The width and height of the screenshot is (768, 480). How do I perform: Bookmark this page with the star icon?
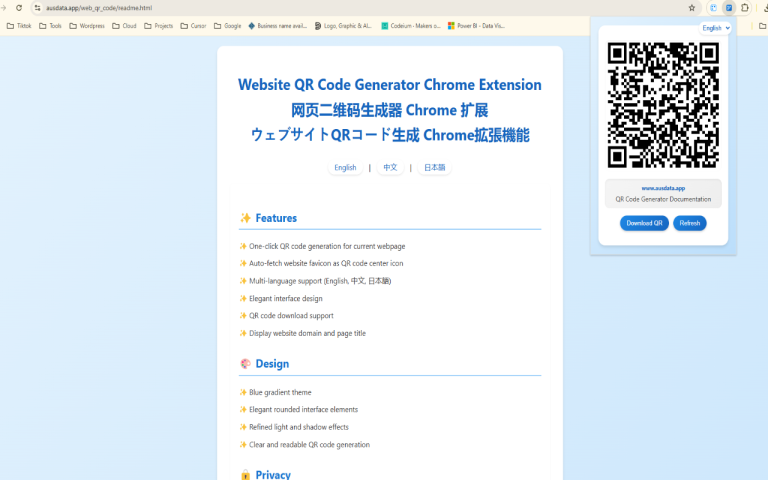pos(691,8)
